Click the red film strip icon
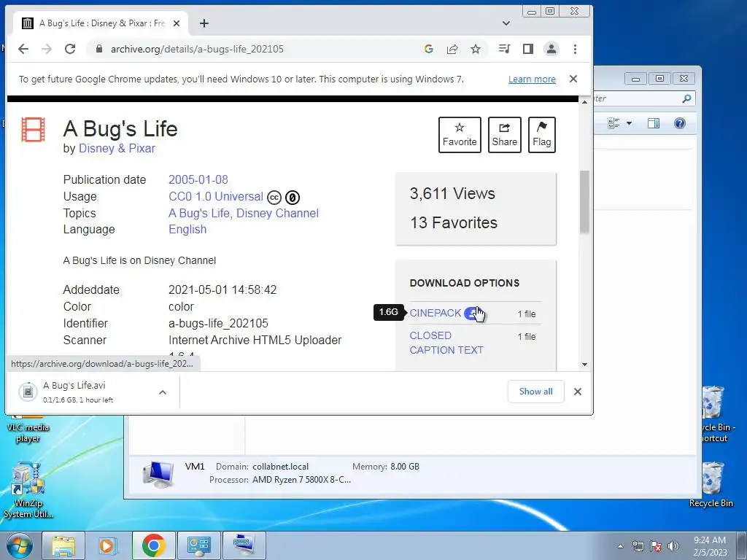Viewport: 747px width, 560px height. point(33,130)
